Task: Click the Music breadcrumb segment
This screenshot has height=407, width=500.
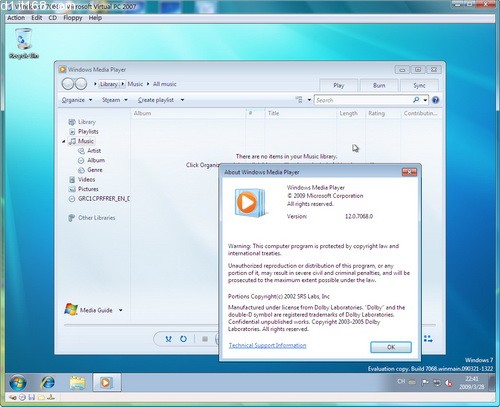Action: 135,84
